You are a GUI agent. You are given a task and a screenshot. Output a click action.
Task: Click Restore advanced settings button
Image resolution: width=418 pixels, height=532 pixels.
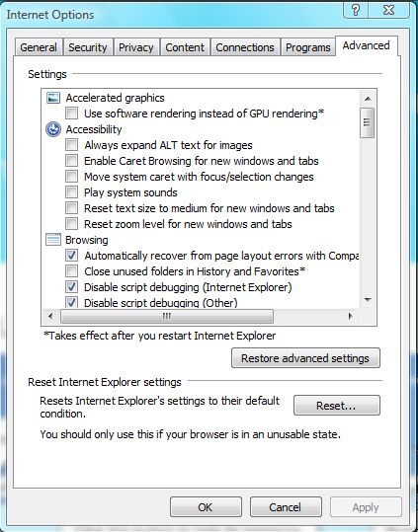point(305,358)
